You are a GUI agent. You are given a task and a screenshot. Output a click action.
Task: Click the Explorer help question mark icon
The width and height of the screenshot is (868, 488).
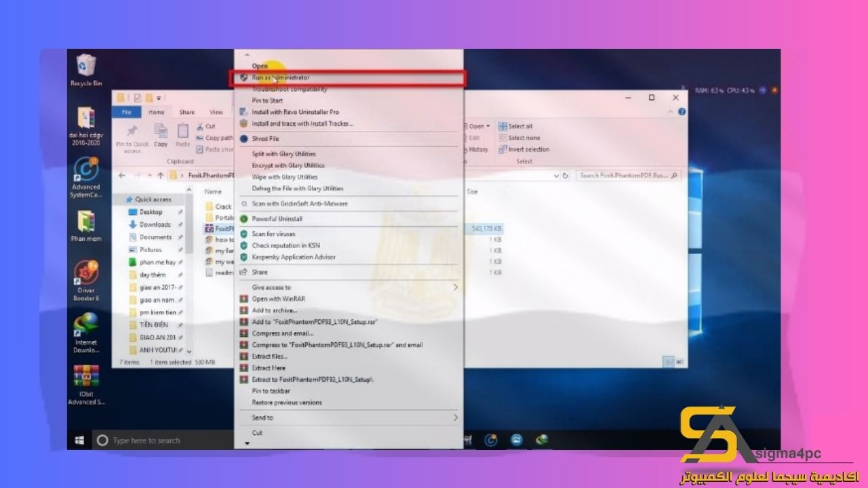682,112
